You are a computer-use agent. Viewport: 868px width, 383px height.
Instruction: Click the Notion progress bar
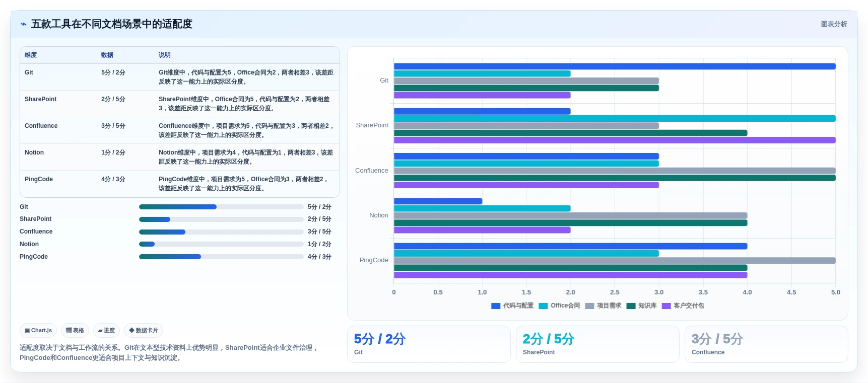(221, 244)
